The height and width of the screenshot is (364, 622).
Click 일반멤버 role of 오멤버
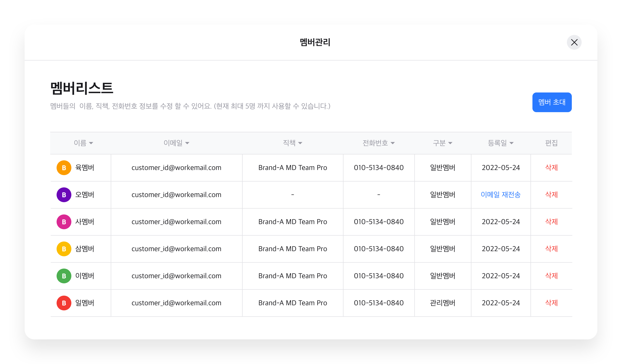[x=443, y=195]
